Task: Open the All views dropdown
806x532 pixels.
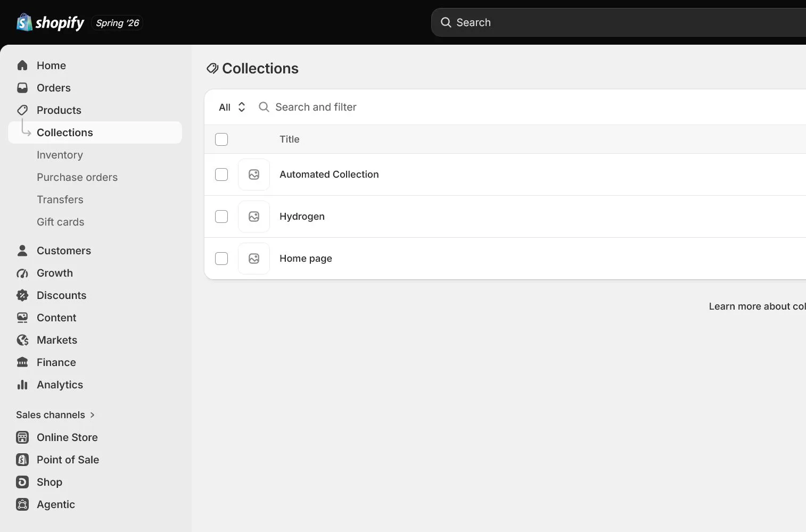Action: pos(232,107)
